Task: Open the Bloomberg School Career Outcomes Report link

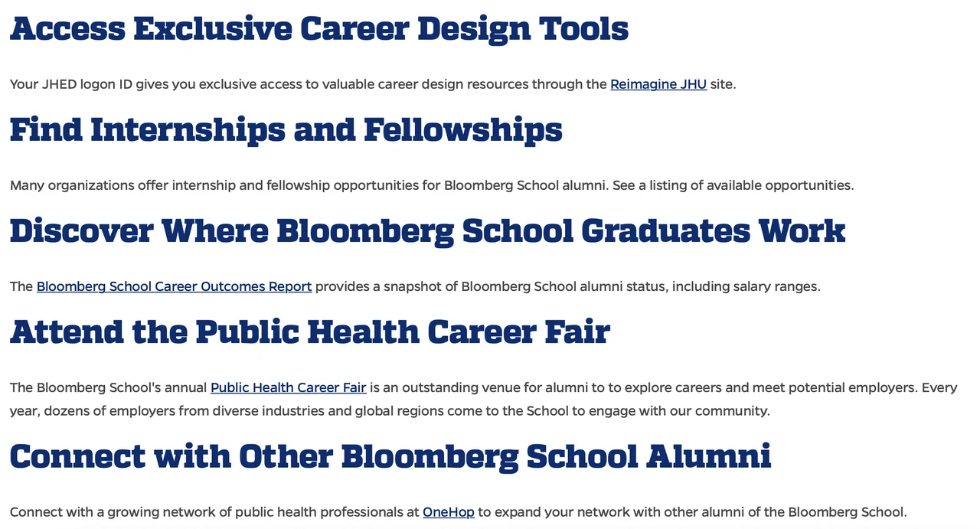Action: 174,286
